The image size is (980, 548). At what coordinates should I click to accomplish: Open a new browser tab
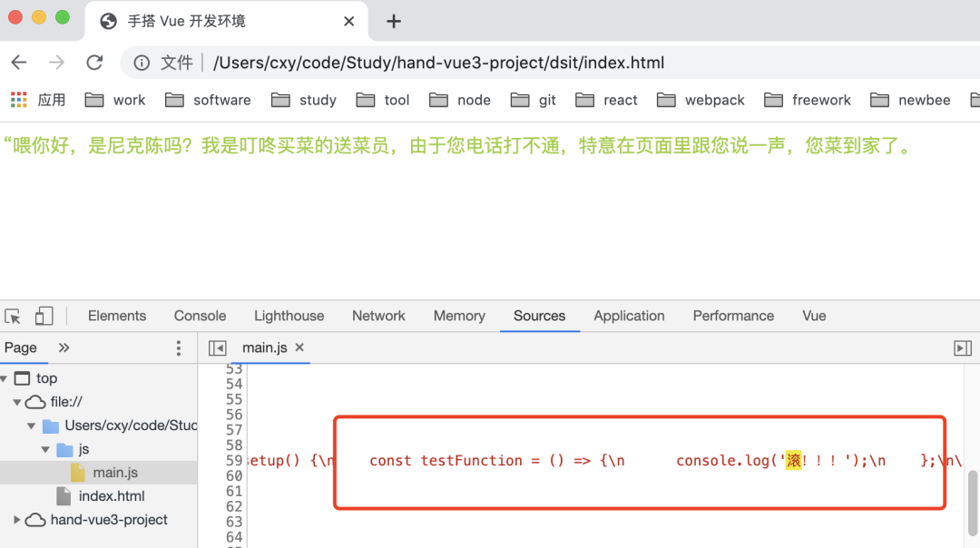tap(394, 21)
